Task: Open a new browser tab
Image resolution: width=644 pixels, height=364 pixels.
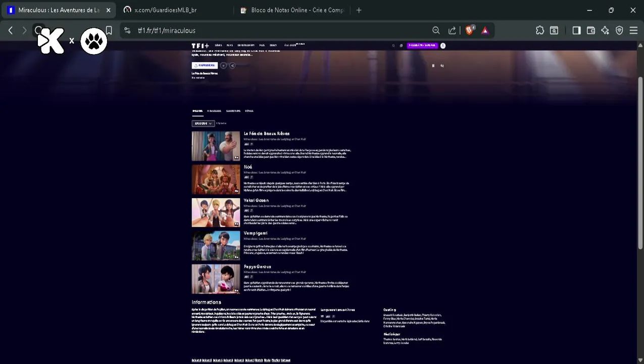Action: pos(359,10)
